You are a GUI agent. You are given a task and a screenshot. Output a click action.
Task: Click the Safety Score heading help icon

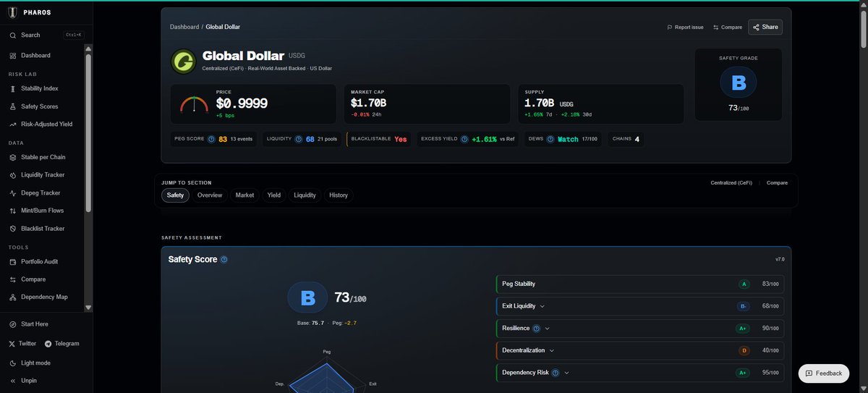click(x=224, y=259)
